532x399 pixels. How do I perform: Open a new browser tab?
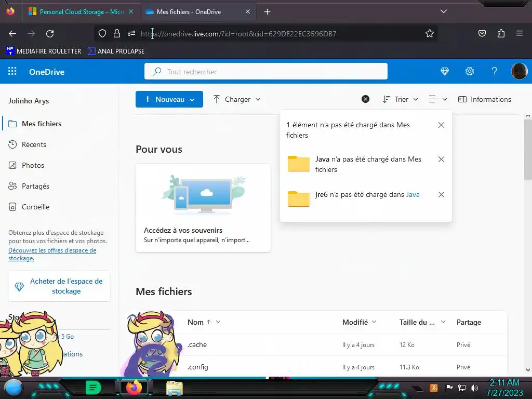click(x=268, y=12)
